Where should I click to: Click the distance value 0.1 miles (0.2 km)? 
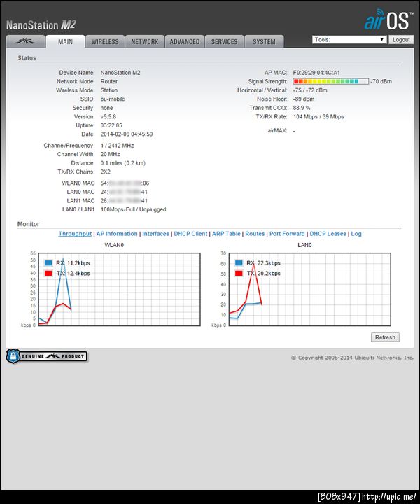tap(122, 163)
